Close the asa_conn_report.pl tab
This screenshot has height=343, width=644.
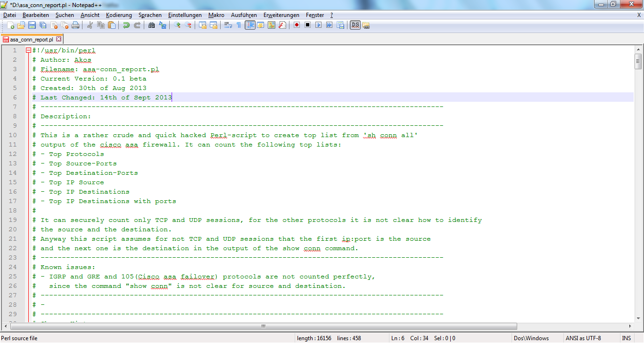[x=59, y=40]
